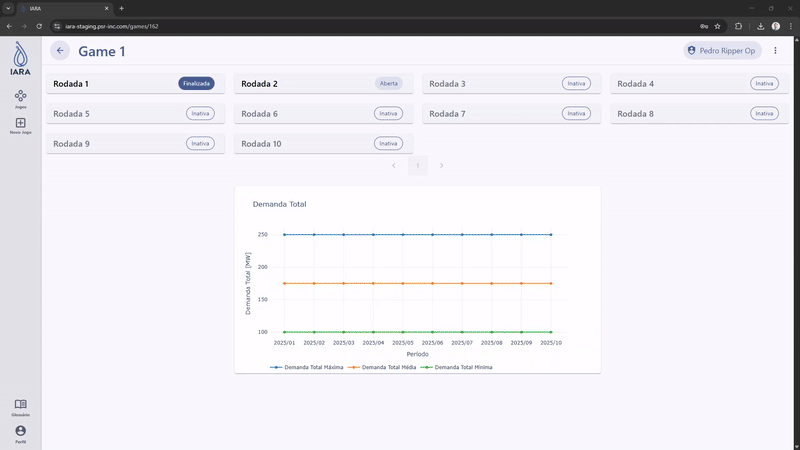Click the blue maximum line point at 2025/01
Image resolution: width=800 pixels, height=450 pixels.
(285, 235)
